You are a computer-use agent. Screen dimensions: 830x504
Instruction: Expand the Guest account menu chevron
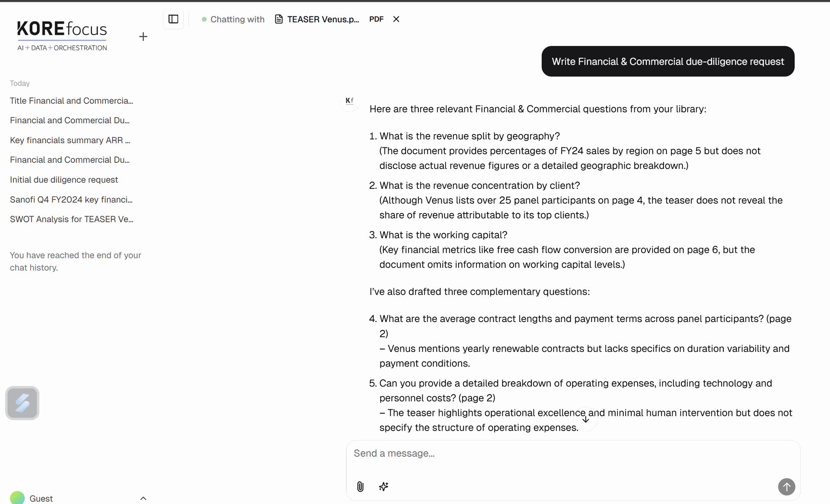143,498
